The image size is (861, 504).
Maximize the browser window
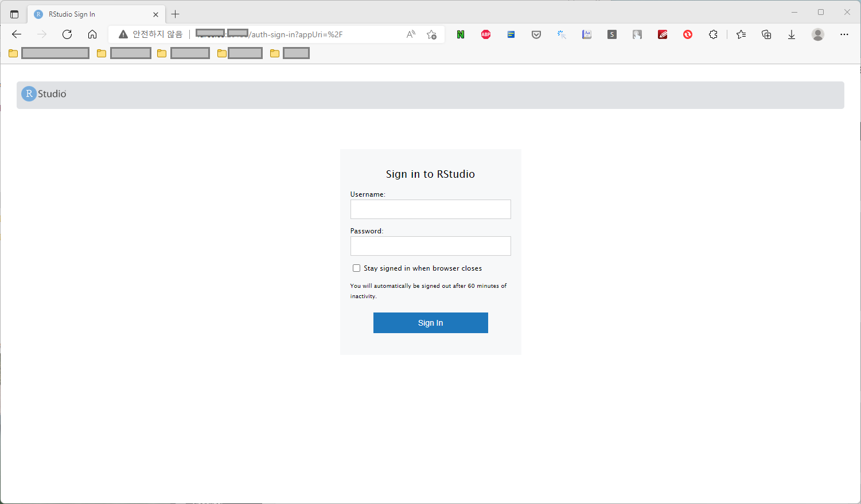point(821,12)
